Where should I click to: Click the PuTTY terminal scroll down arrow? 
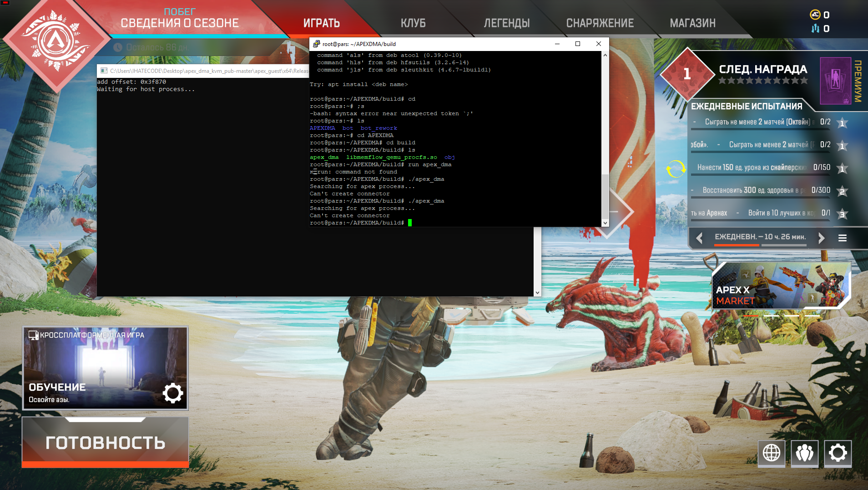(x=605, y=223)
